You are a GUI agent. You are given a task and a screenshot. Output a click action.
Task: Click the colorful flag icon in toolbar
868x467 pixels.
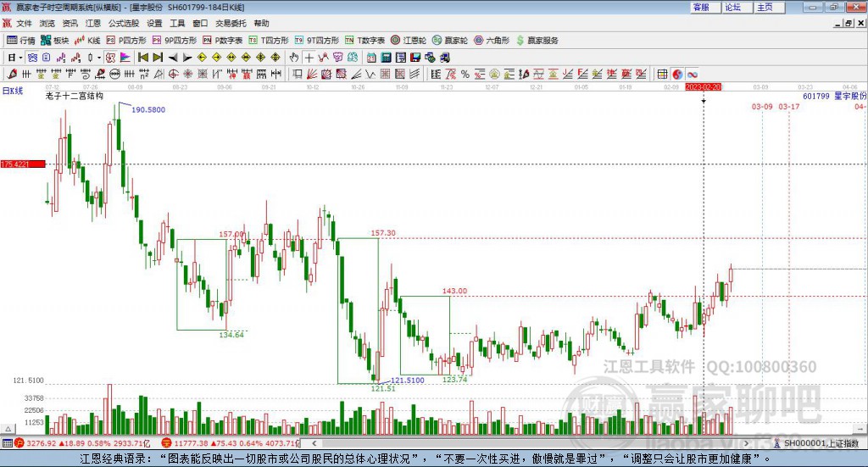(125, 58)
